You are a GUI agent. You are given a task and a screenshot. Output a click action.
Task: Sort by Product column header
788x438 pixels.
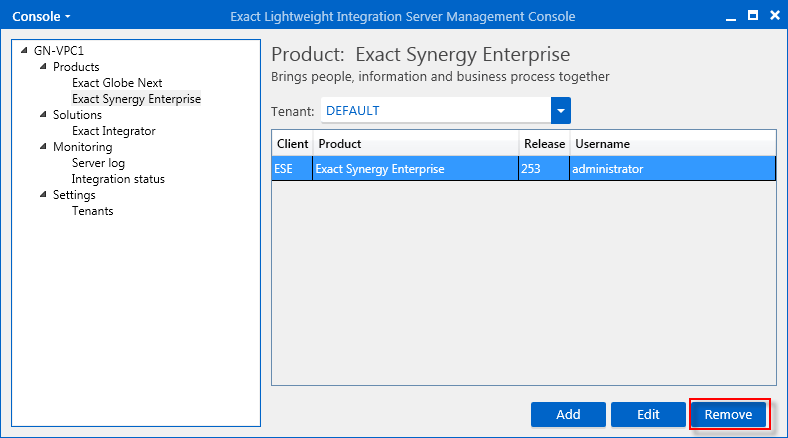coord(416,144)
